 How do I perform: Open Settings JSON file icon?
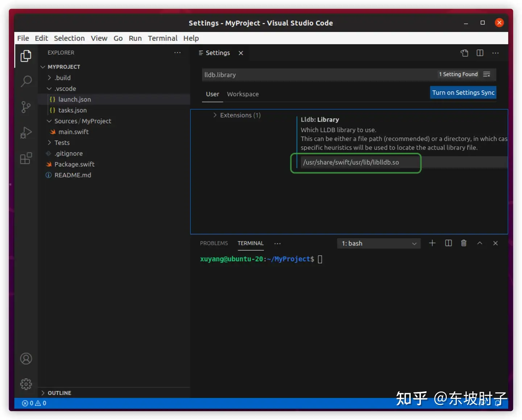464,53
